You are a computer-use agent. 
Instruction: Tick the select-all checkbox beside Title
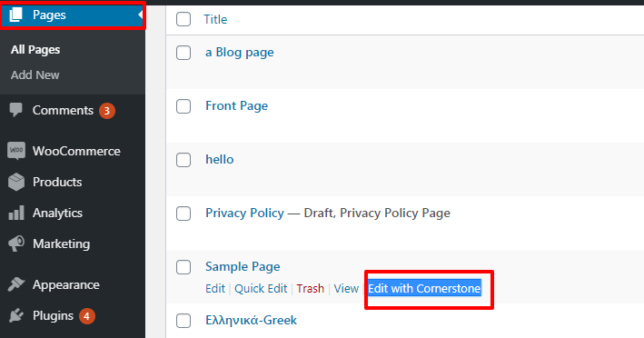click(x=183, y=19)
